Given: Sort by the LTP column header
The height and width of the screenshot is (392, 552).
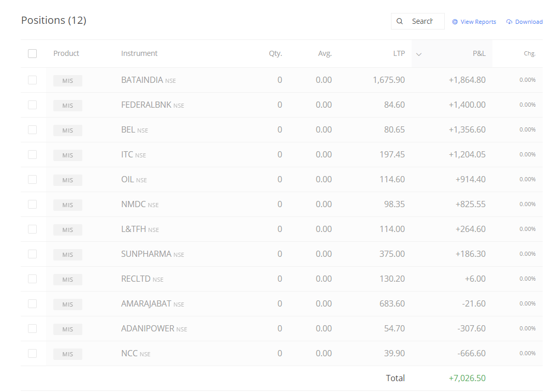Looking at the screenshot, I should click(x=399, y=53).
